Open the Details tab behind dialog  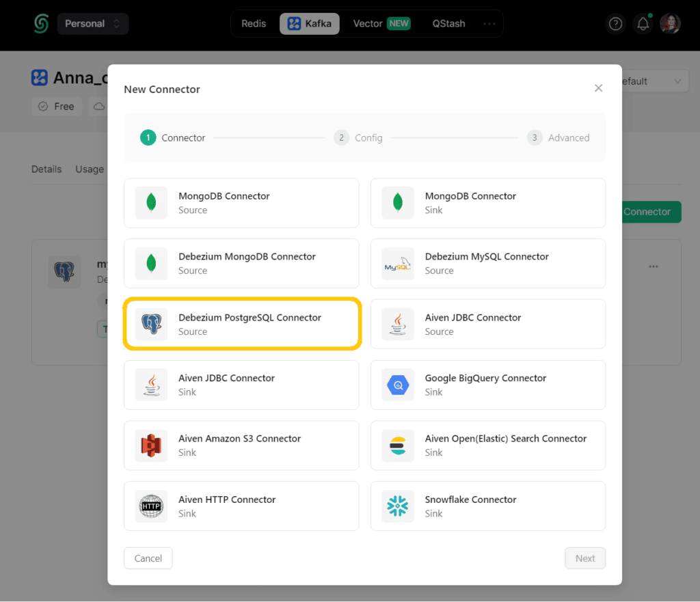(46, 169)
